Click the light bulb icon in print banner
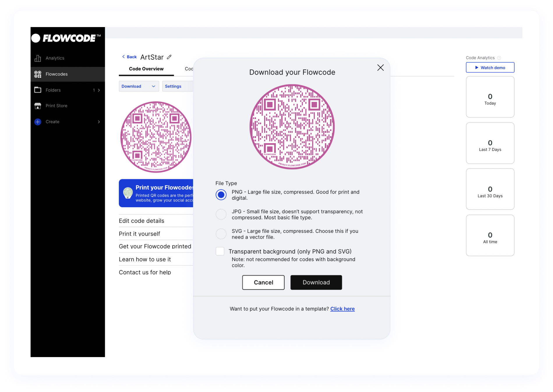Viewport: 553px width, 392px height. [128, 193]
